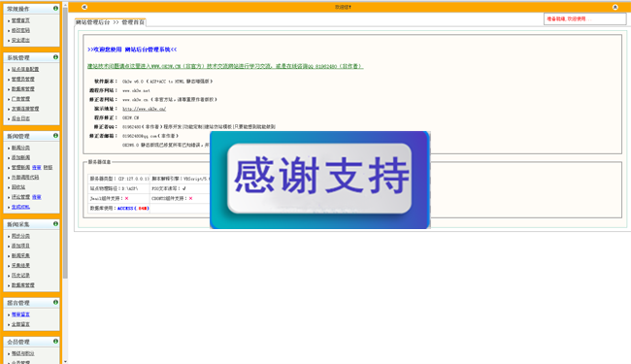Open the 修改密码 link
Image resolution: width=631 pixels, height=364 pixels.
20,30
